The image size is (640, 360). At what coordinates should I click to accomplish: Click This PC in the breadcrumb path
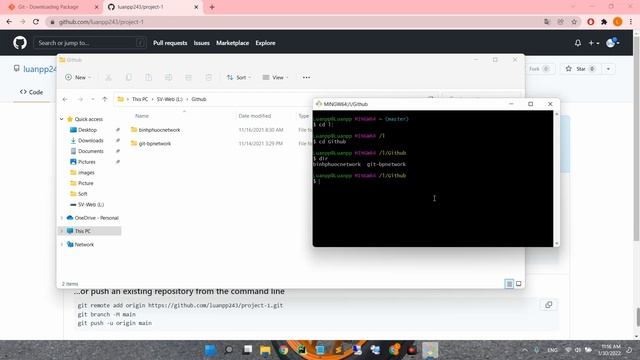tap(140, 99)
